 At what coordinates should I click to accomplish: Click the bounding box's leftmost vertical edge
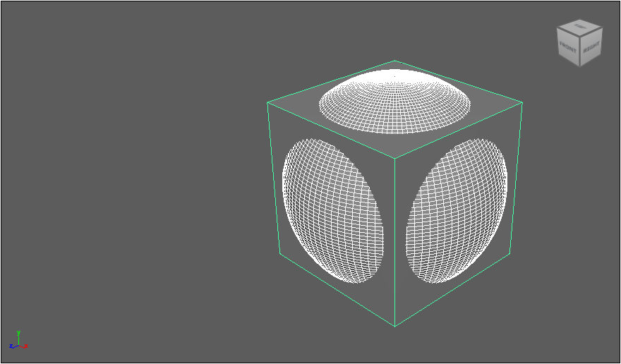273,176
